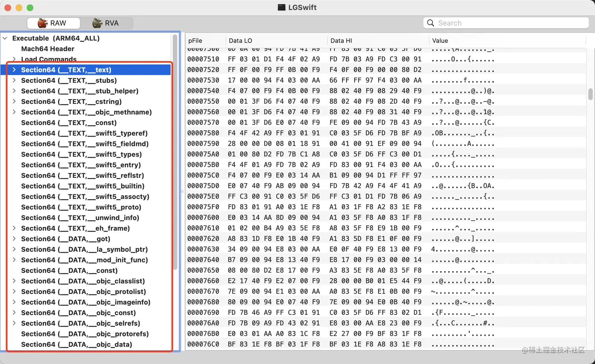Select the row at offset 000075F0

tap(386, 207)
